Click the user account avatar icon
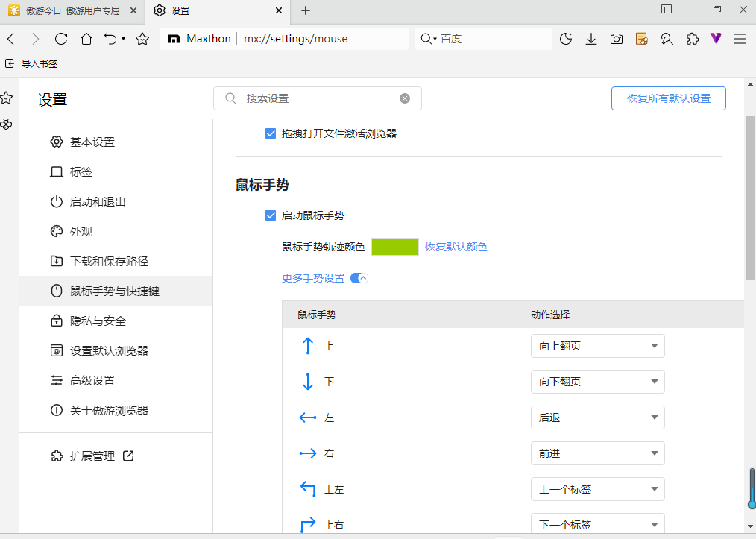The image size is (756, 539). click(667, 39)
